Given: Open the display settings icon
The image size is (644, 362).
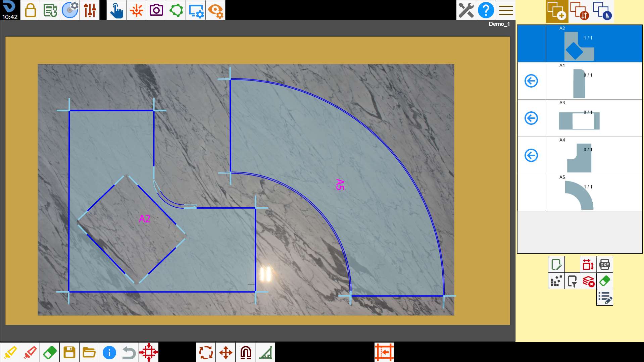Looking at the screenshot, I should pyautogui.click(x=196, y=10).
